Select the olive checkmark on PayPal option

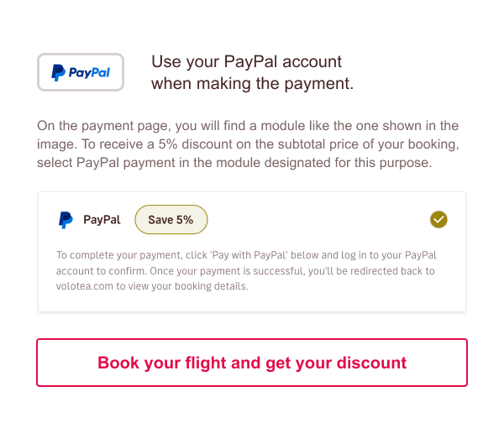438,220
